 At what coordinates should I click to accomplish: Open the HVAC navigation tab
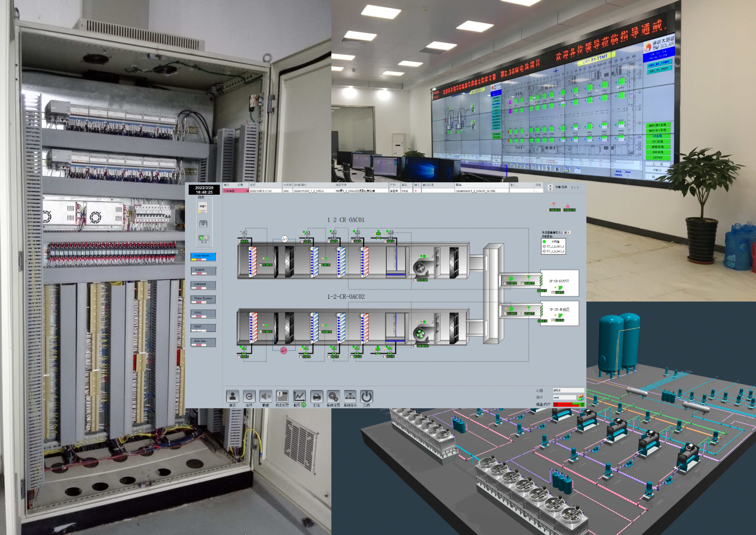(203, 314)
